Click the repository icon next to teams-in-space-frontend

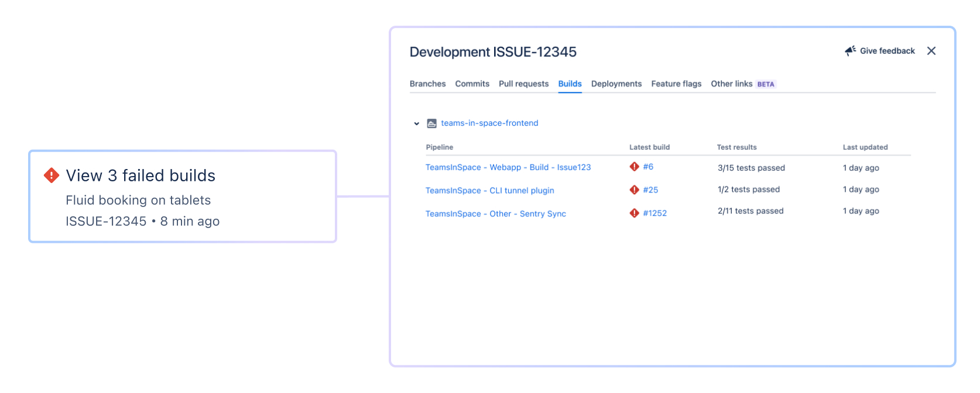pyautogui.click(x=432, y=123)
